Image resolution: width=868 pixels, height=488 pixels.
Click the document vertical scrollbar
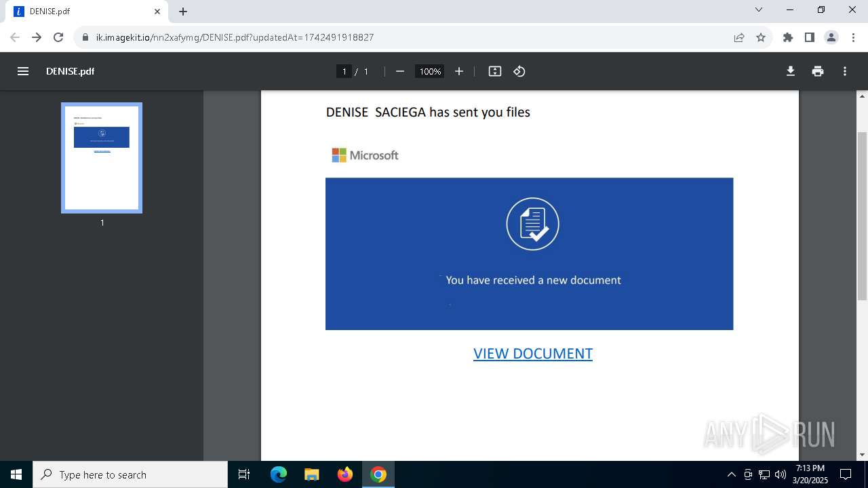click(862, 216)
